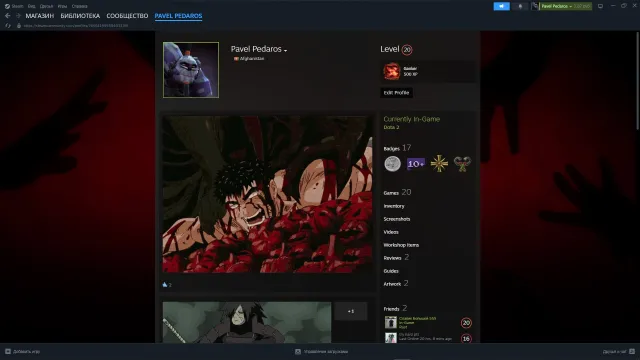Open the Друзья menu
Viewport: 640px width, 360px height.
coord(46,6)
